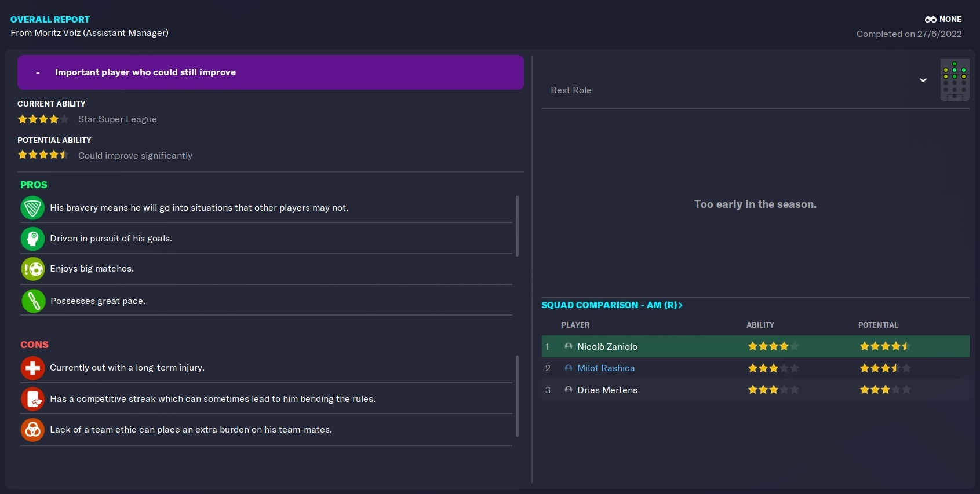Click the binoculars scouting icon beside NONE
The image size is (980, 494).
pyautogui.click(x=931, y=19)
